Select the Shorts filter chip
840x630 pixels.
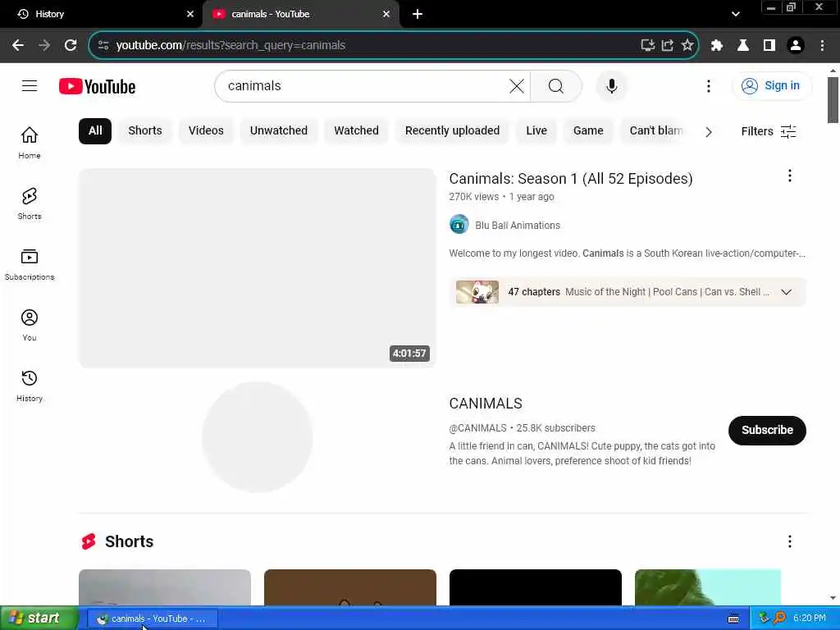point(145,130)
